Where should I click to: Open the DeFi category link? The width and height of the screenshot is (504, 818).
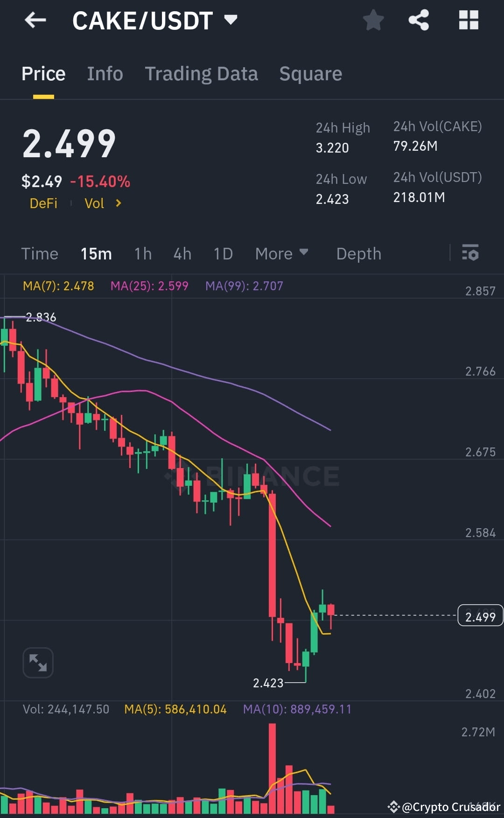[43, 203]
